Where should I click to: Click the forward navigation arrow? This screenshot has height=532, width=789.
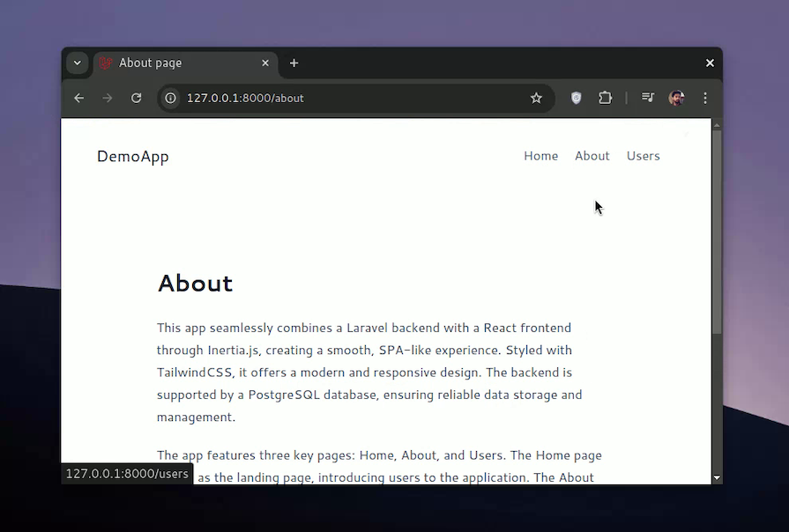[108, 98]
